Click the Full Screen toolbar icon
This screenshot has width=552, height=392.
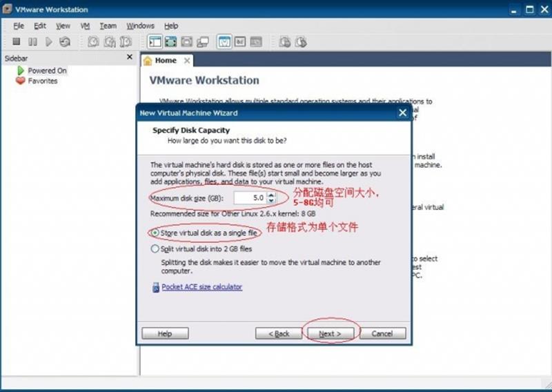(170, 42)
